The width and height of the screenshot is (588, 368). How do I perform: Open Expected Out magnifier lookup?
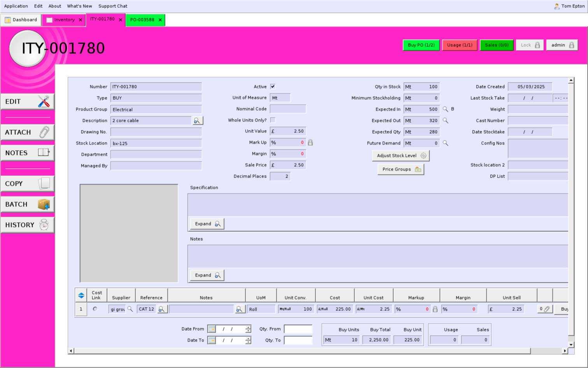[445, 121]
